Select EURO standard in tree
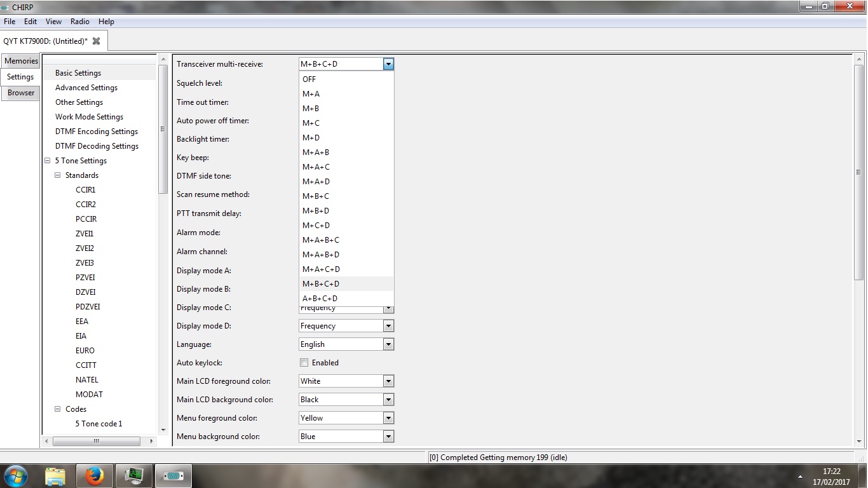This screenshot has height=488, width=868. (85, 351)
